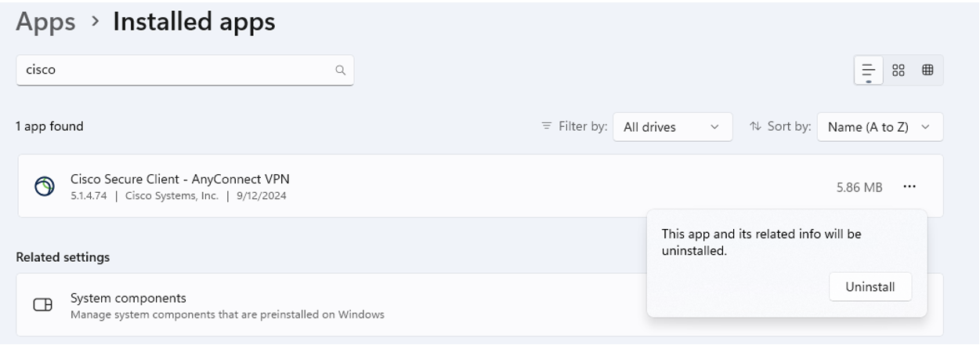Click the System components icon
980x345 pixels.
[42, 306]
